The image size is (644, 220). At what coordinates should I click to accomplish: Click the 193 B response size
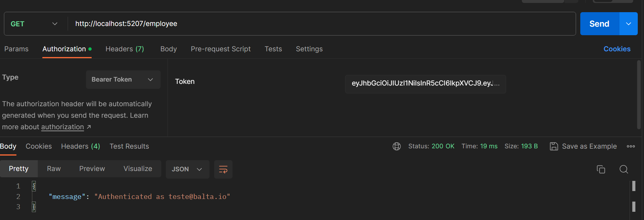pyautogui.click(x=529, y=146)
